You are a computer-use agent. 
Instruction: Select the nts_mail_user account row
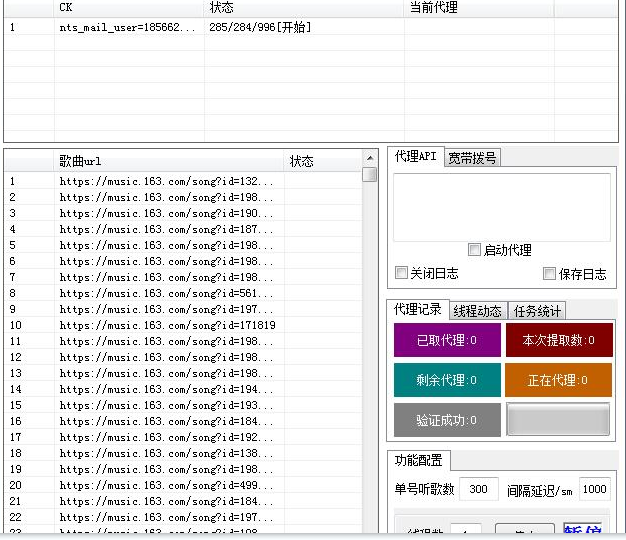128,27
